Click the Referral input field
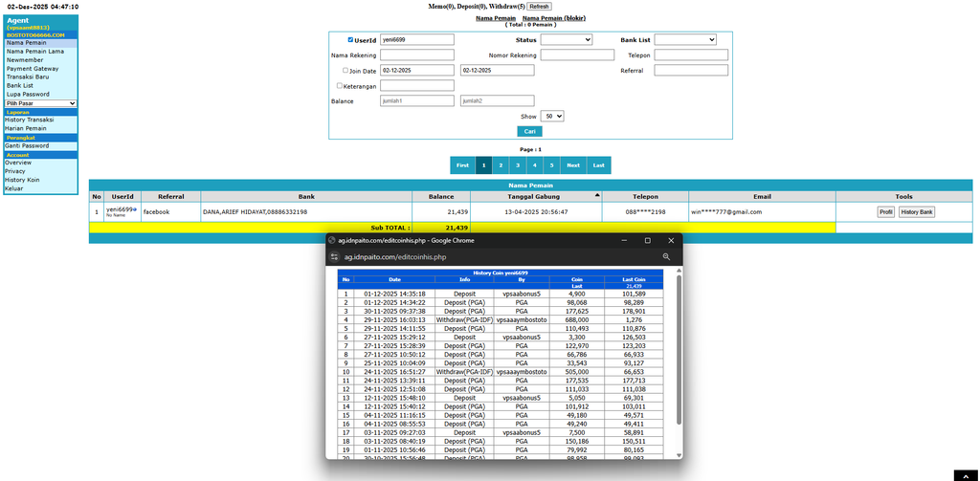This screenshot has width=980, height=481. tap(691, 71)
